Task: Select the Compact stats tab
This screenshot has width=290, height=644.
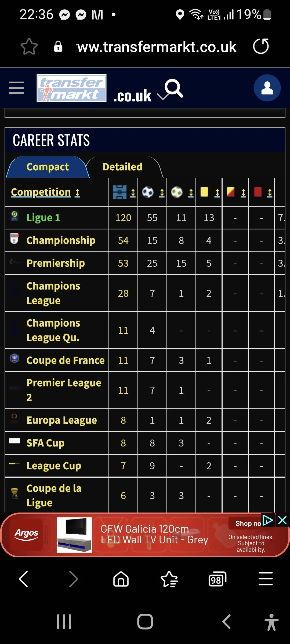Action: (x=48, y=167)
